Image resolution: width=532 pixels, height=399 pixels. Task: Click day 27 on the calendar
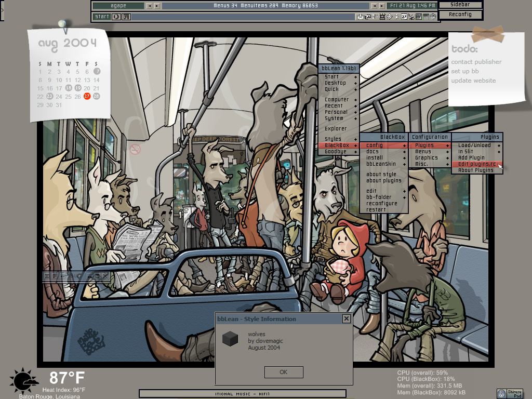[x=87, y=96]
